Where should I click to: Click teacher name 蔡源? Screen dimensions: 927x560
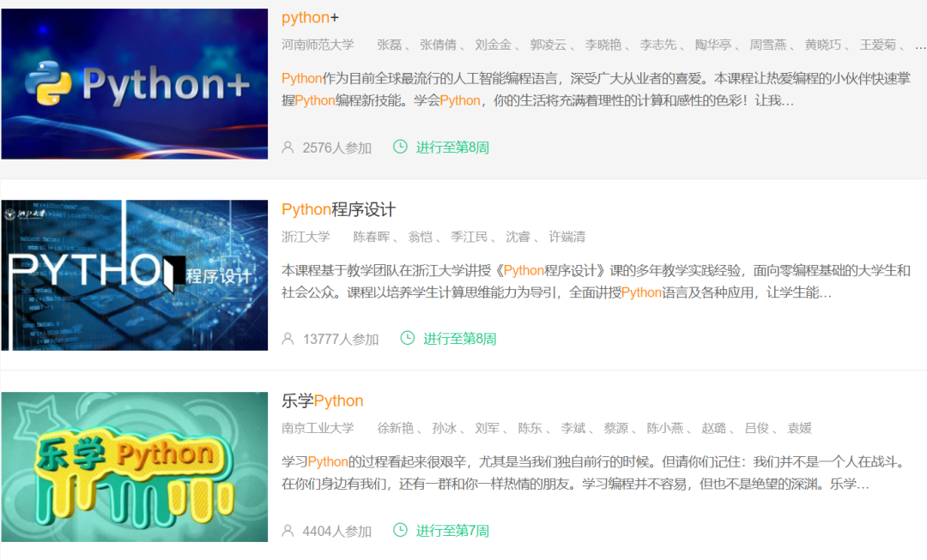click(x=616, y=428)
